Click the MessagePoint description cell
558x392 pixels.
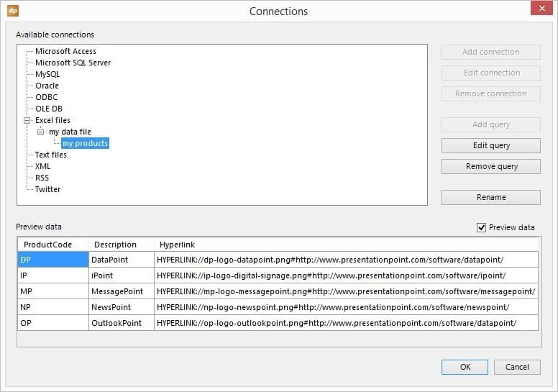tap(122, 291)
